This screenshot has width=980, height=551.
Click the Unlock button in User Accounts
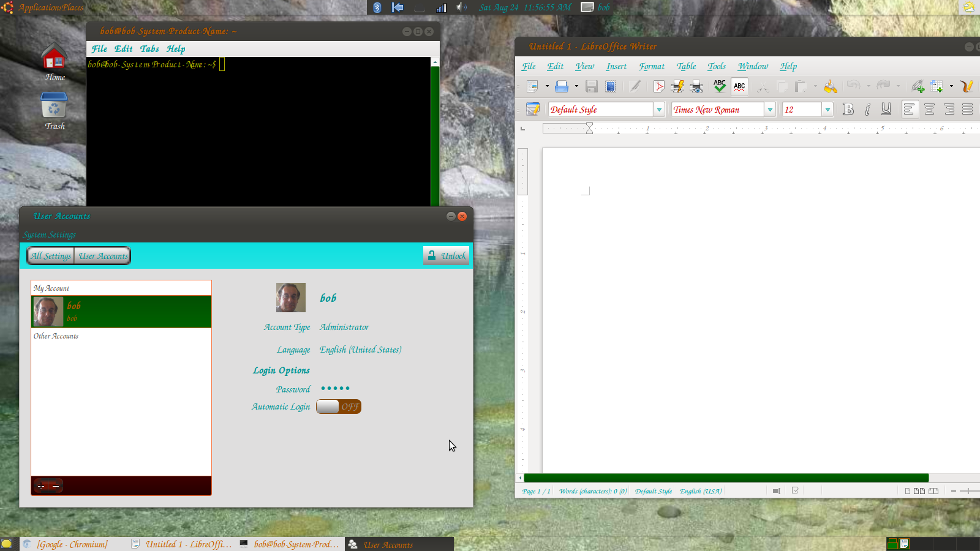click(x=446, y=256)
